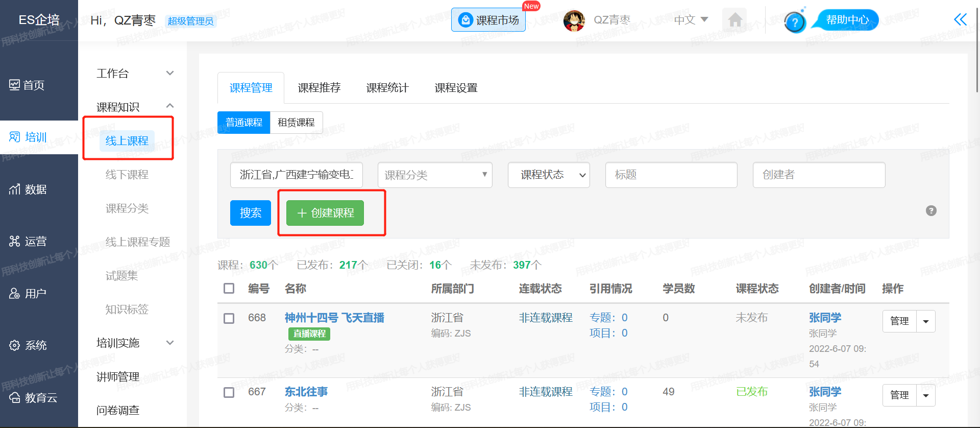Focus the 标题 title input field
The width and height of the screenshot is (980, 428).
671,175
